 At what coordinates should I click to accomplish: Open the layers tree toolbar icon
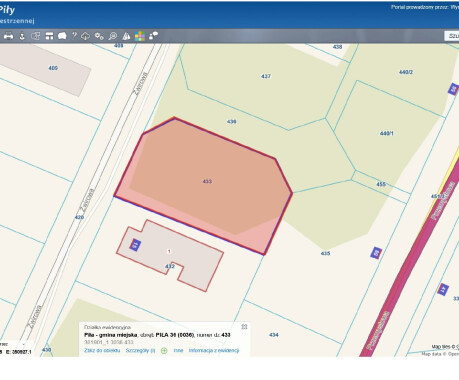click(x=35, y=36)
